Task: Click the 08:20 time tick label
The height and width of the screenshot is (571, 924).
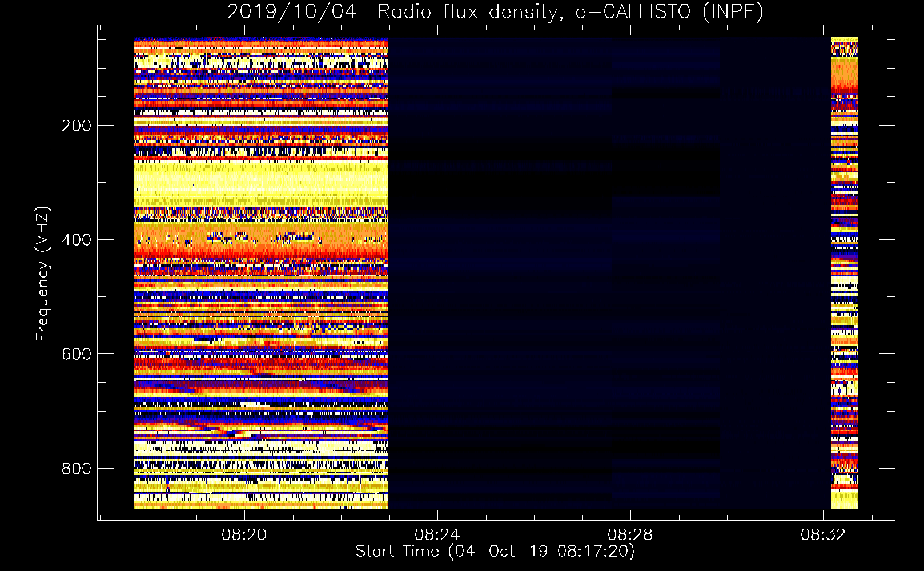Action: [244, 535]
